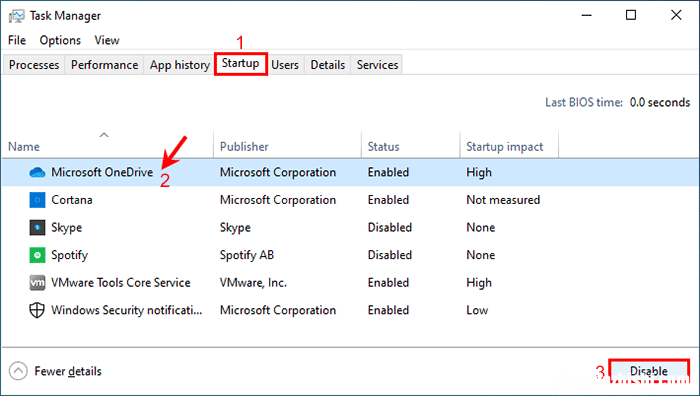This screenshot has height=396, width=700.
Task: Switch to the Services tab
Action: click(377, 65)
